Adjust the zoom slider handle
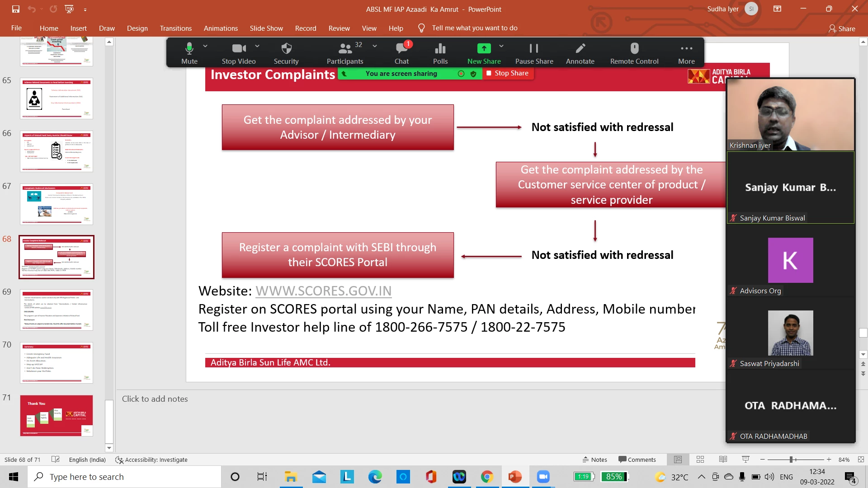The width and height of the screenshot is (868, 488). coord(792,460)
